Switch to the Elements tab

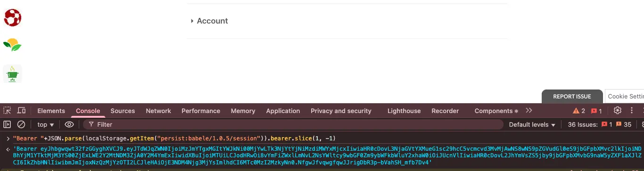tap(51, 111)
